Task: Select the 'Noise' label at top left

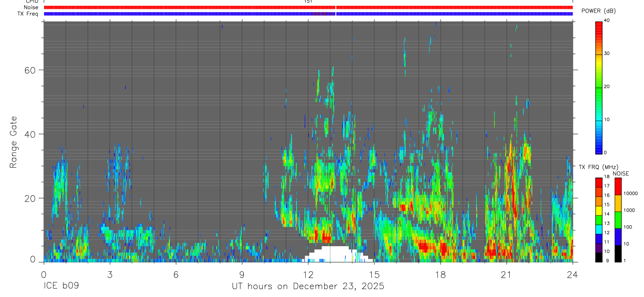Action: [31, 7]
